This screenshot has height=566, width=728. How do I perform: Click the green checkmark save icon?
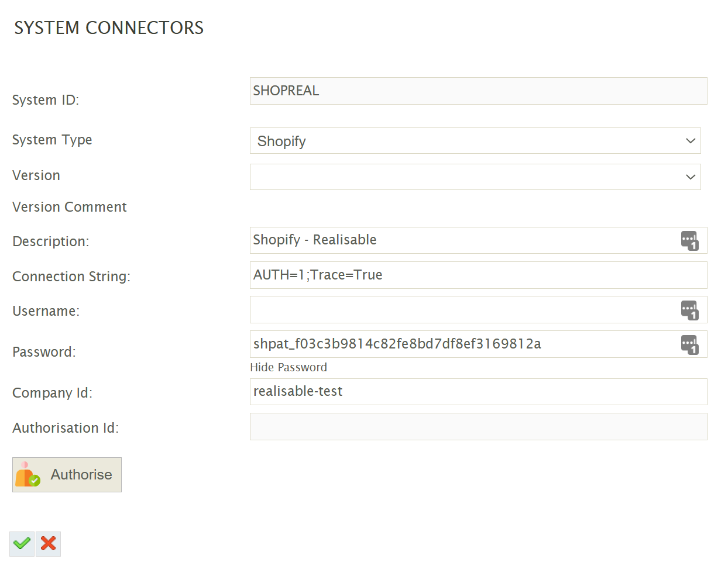point(22,544)
